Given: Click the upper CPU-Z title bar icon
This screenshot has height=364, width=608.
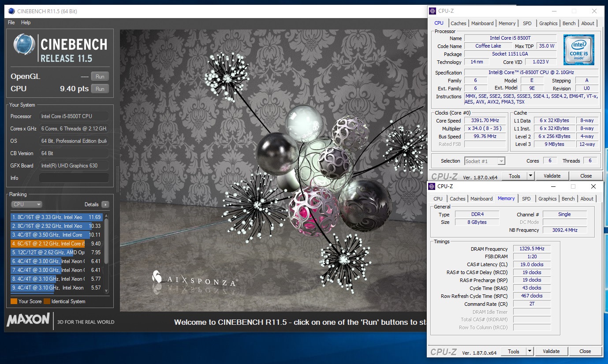Looking at the screenshot, I should [433, 11].
